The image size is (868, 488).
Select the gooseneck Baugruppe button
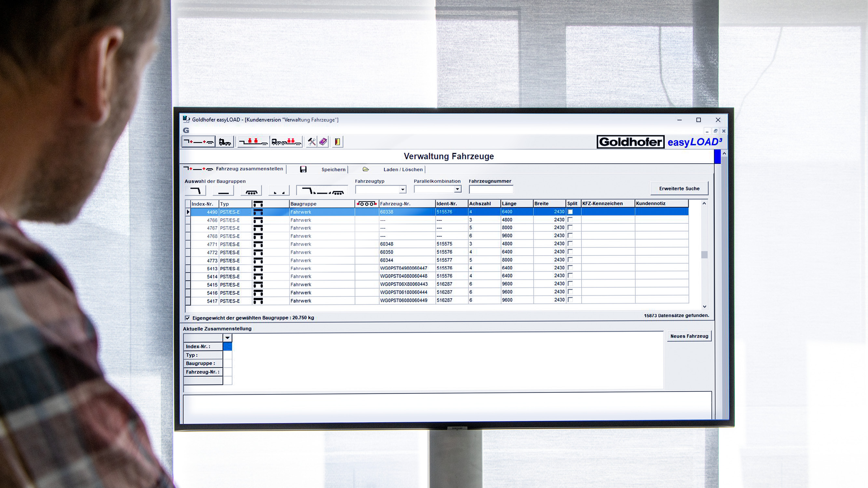point(195,191)
